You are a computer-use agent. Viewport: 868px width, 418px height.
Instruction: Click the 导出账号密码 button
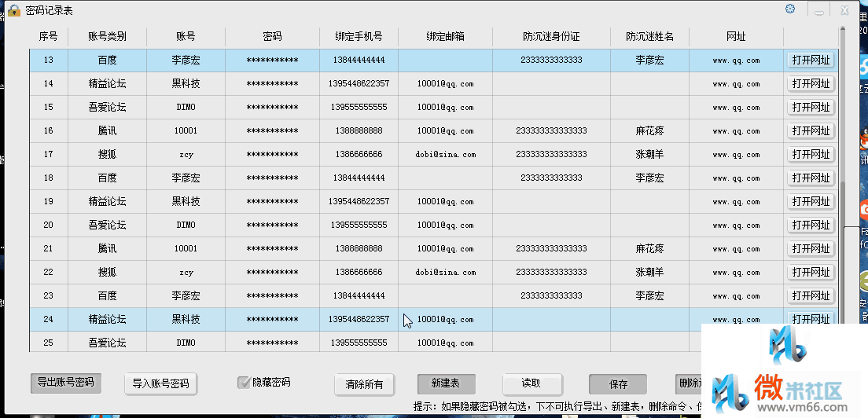point(65,382)
